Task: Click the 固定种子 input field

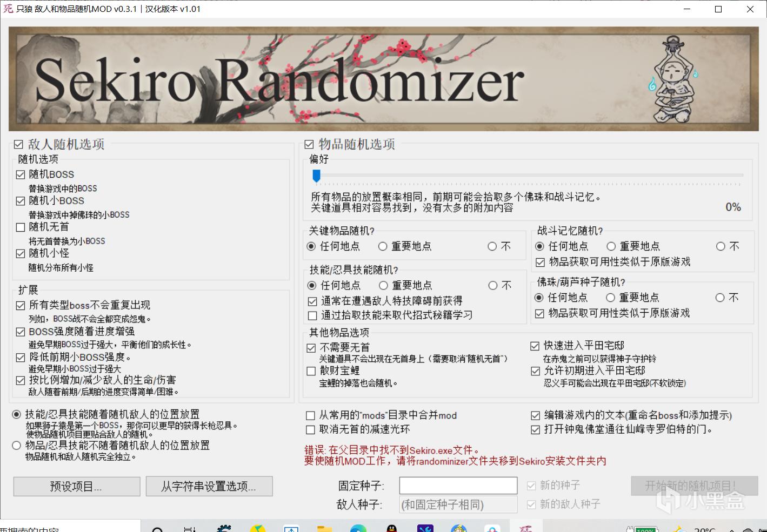Action: [x=458, y=486]
